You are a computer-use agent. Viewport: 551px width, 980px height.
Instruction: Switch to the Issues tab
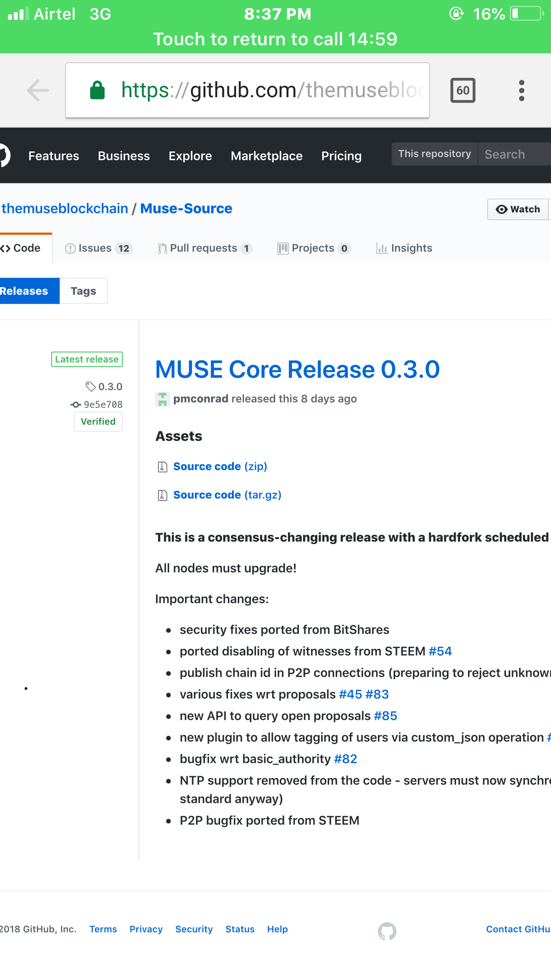coord(98,248)
